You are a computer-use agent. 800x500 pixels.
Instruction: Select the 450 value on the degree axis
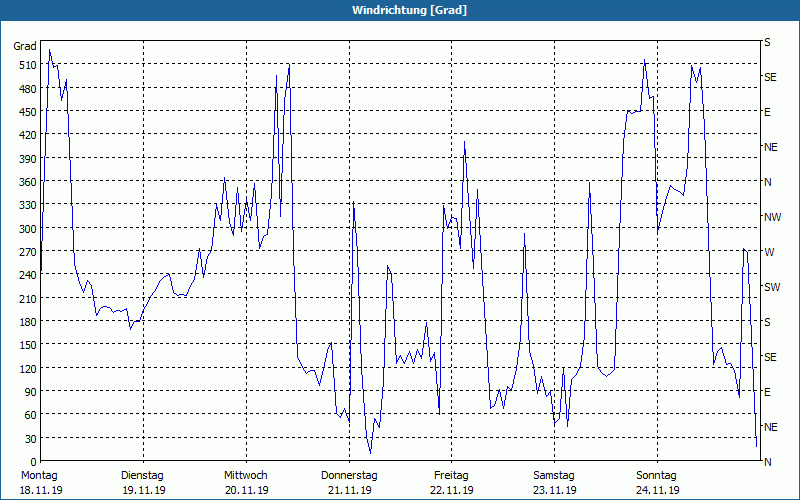coord(28,112)
